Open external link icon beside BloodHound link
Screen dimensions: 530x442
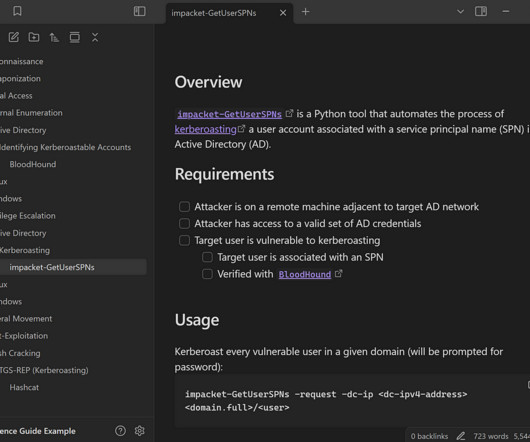point(338,274)
